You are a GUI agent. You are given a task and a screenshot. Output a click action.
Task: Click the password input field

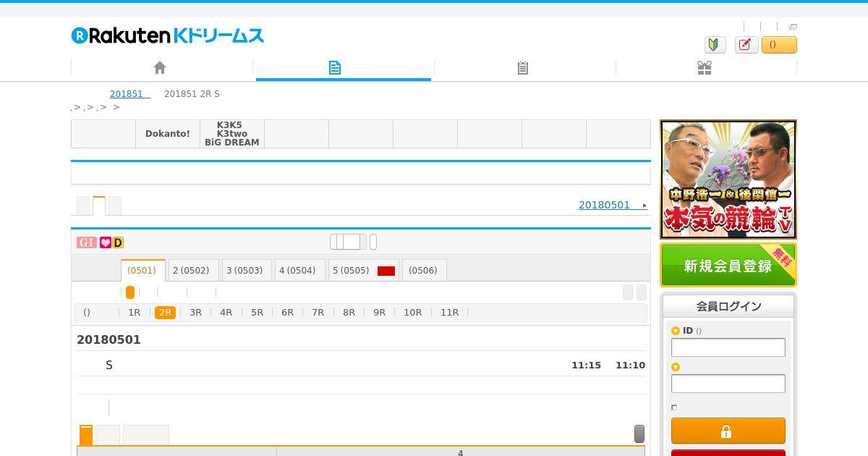pos(728,384)
